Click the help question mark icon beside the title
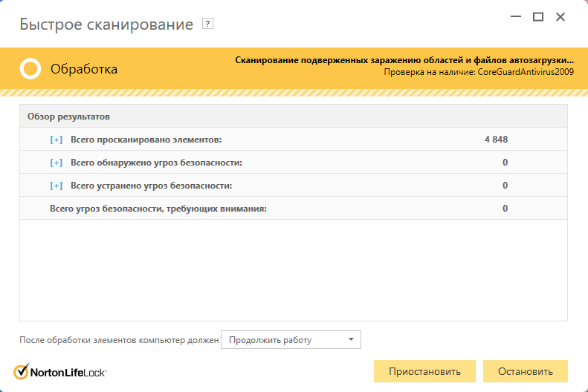Screen dimensions: 588x392 208,24
